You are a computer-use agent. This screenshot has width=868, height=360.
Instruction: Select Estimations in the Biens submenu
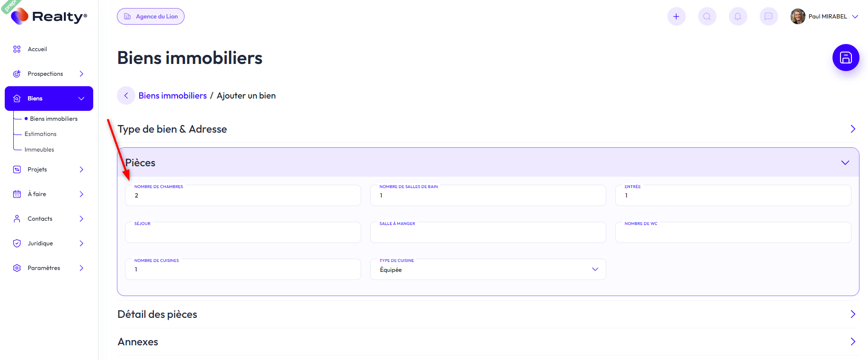[x=40, y=134]
